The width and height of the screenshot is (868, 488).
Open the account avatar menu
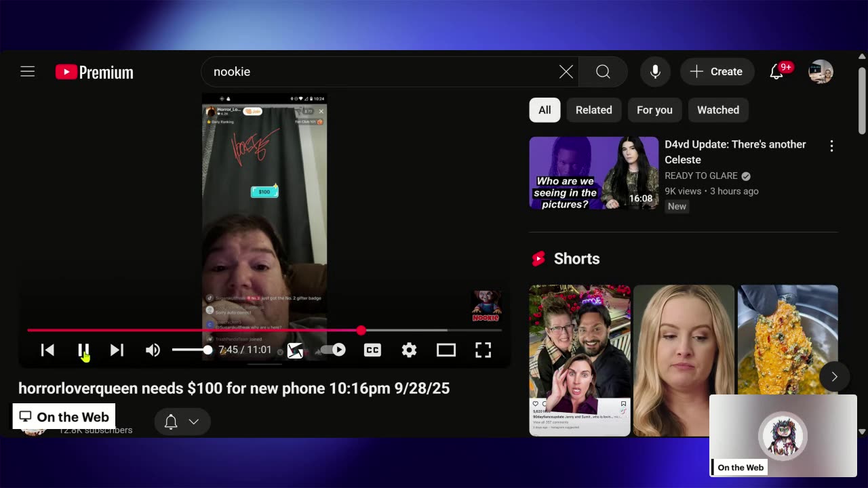click(821, 72)
